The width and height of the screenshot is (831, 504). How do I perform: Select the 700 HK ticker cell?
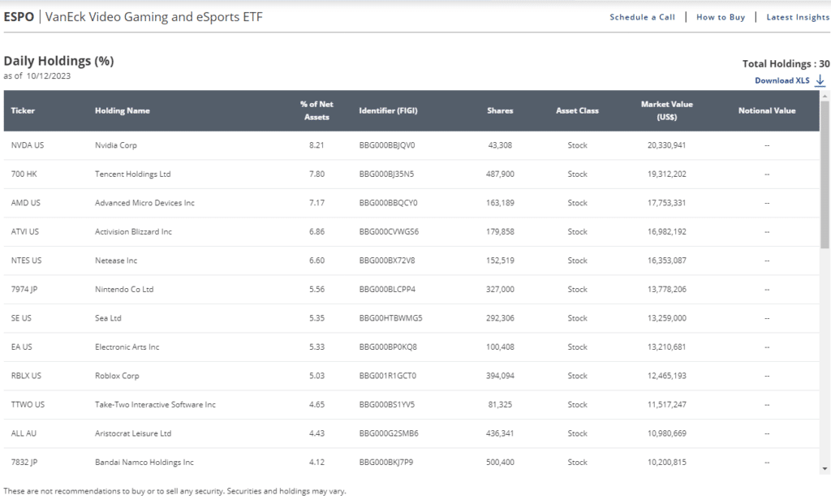coord(24,174)
